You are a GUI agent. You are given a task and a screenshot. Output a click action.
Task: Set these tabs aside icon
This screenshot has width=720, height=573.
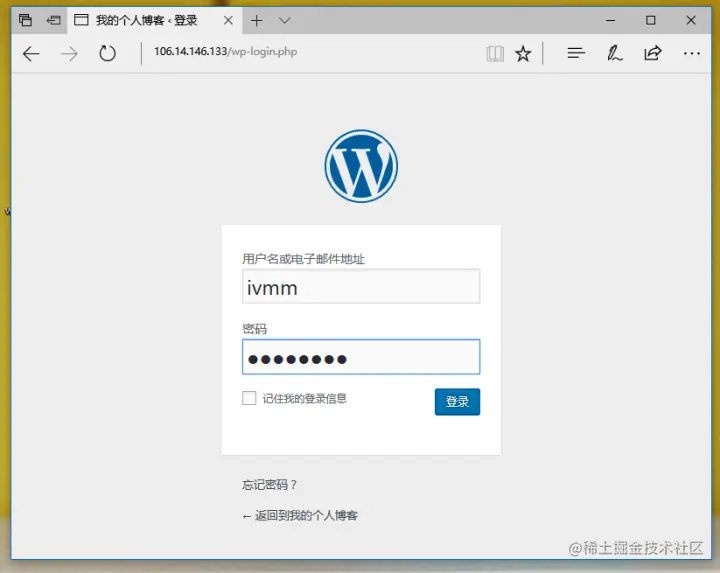[x=53, y=20]
